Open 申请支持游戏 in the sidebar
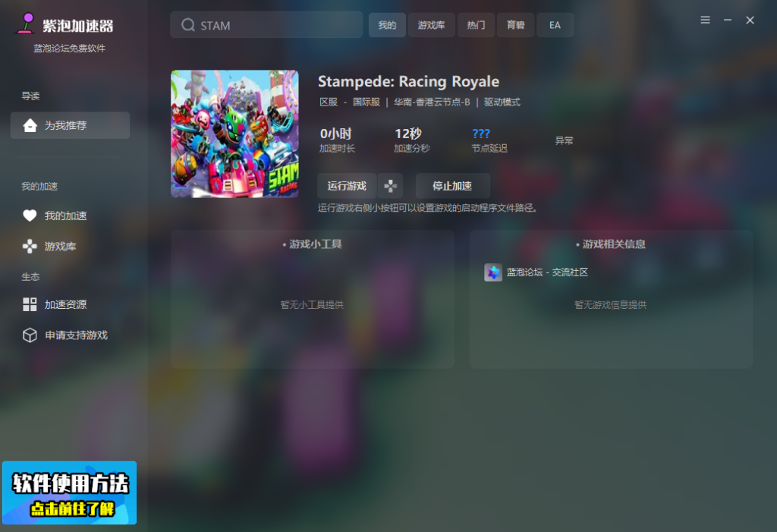The image size is (777, 532). click(x=76, y=335)
